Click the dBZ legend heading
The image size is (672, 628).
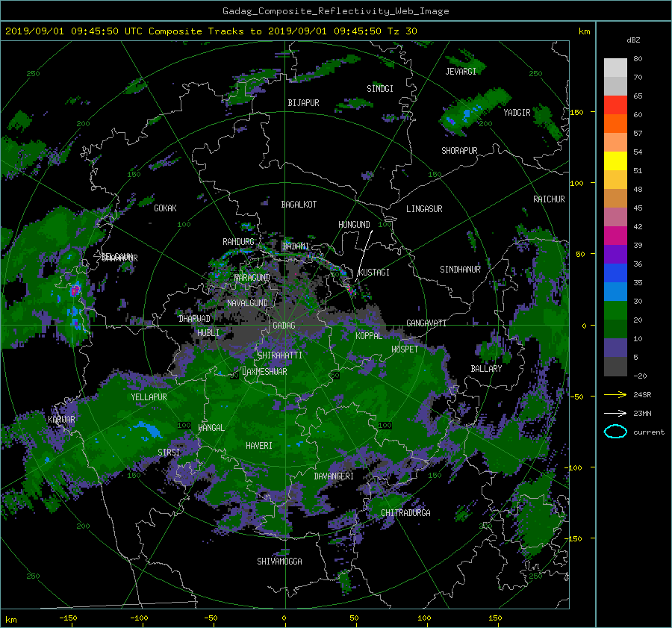(x=633, y=40)
